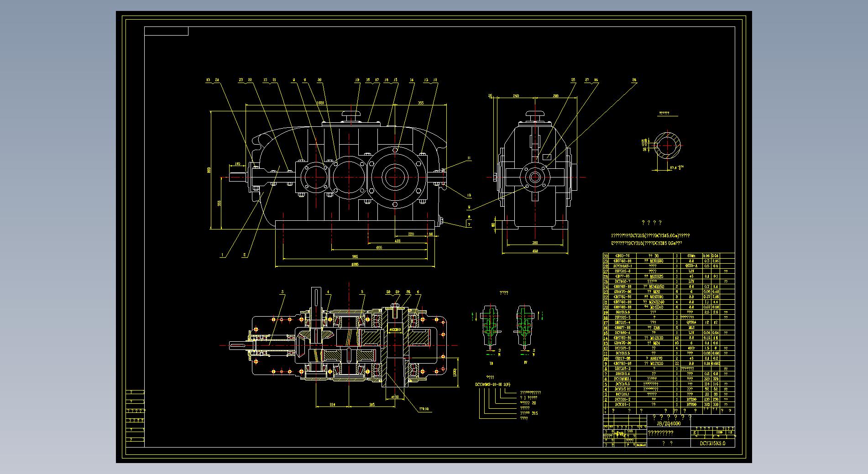This screenshot has width=868, height=474.
Task: Select parts list code DCY315-2
Action: point(622,399)
